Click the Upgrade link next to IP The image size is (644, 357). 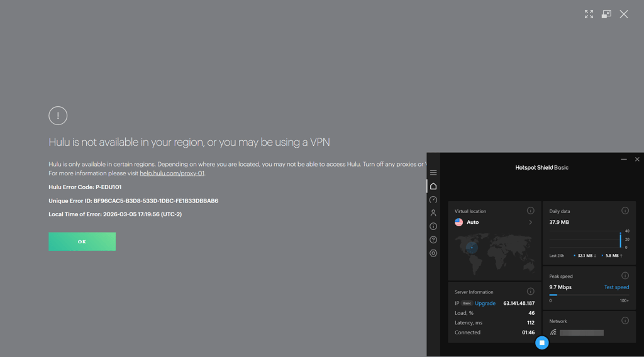click(485, 303)
